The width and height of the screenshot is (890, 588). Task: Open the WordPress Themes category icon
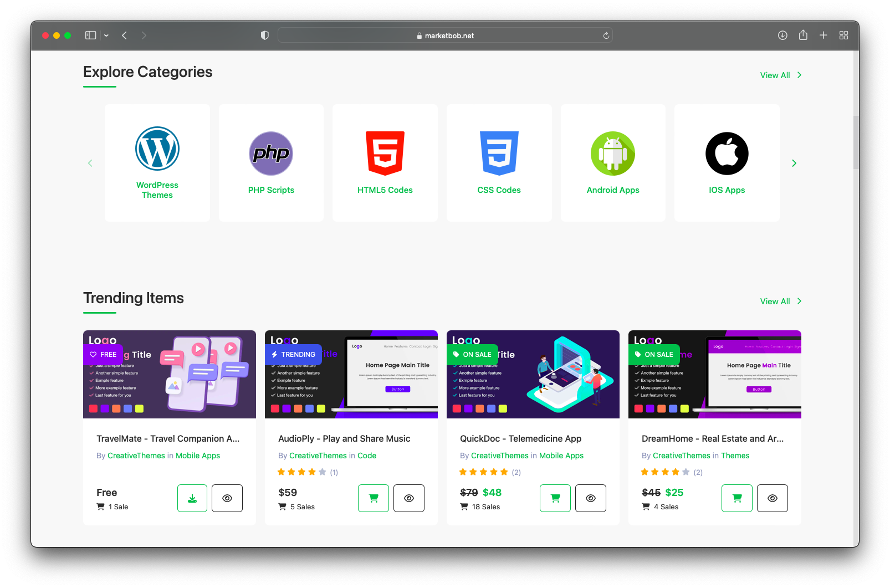(x=157, y=149)
